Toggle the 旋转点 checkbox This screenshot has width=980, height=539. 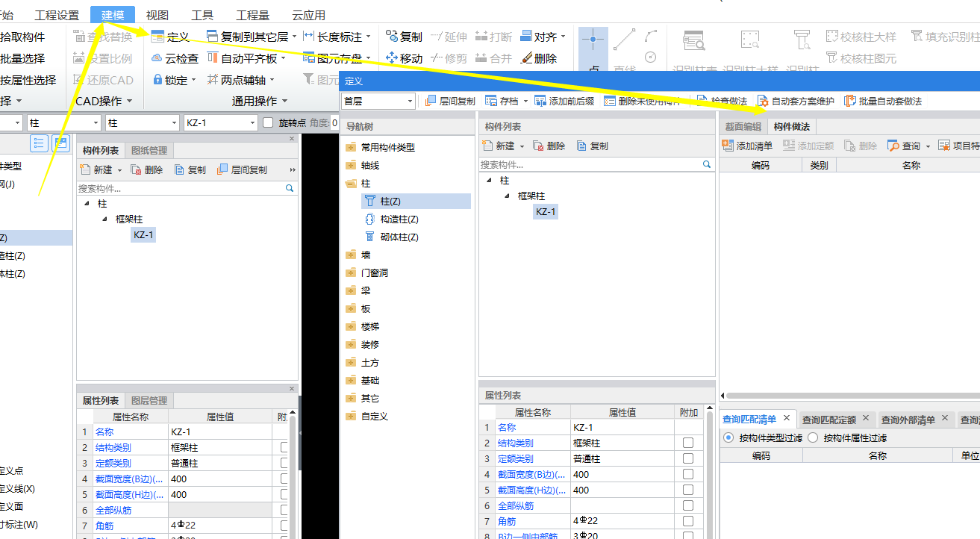[269, 122]
